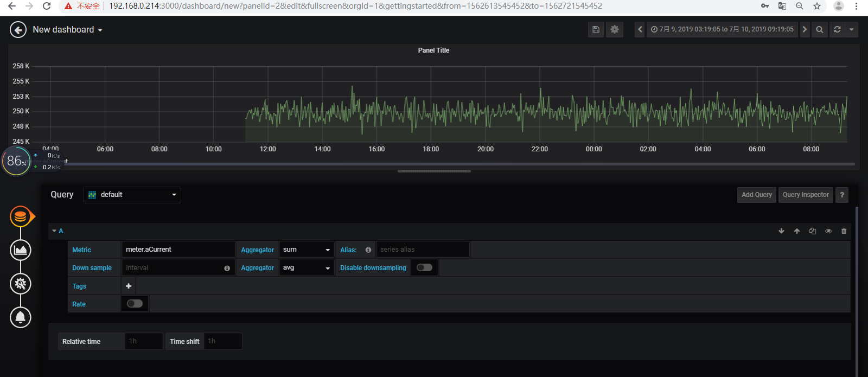The height and width of the screenshot is (377, 868).
Task: Add a tag with the plus icon
Action: pos(129,286)
